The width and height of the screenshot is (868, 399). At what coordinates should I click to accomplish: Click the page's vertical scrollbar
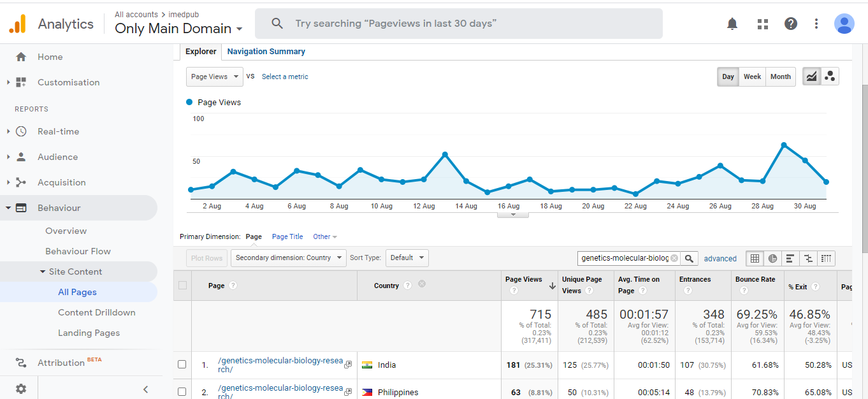(864, 166)
